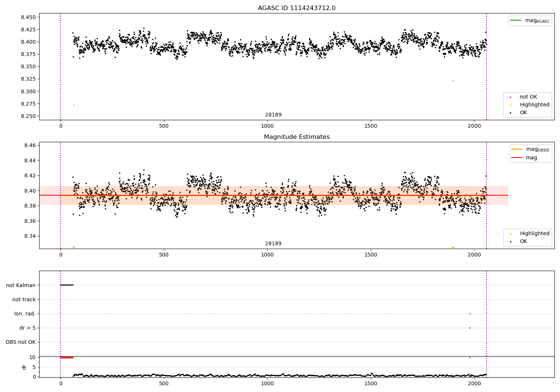560x392 pixels.
Task: Click the 'dr > 5' row label
Action: click(28, 328)
